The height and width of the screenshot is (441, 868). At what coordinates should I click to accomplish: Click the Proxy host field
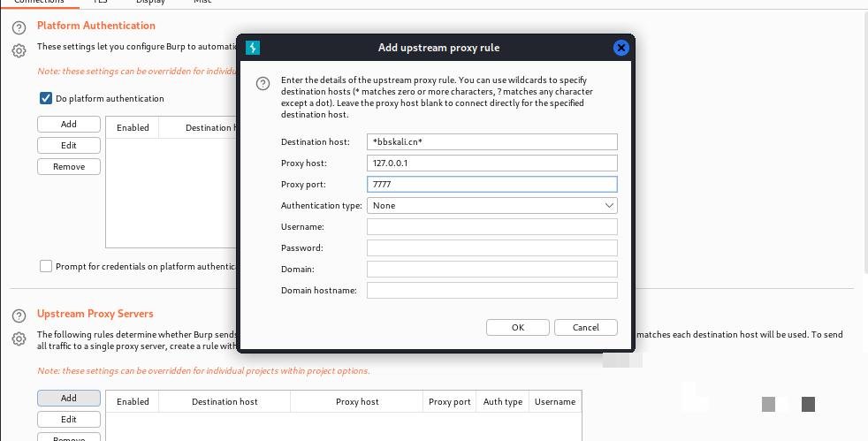pos(492,163)
